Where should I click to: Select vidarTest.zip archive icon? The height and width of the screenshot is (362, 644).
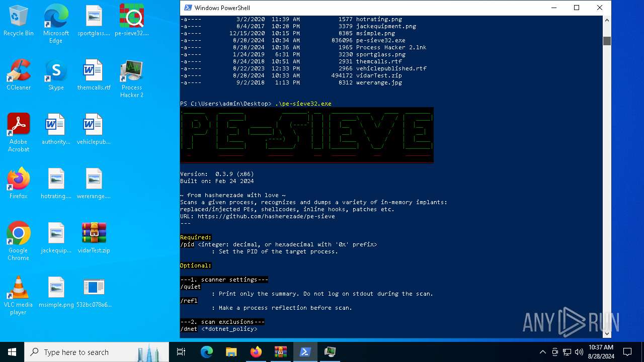coord(94,238)
